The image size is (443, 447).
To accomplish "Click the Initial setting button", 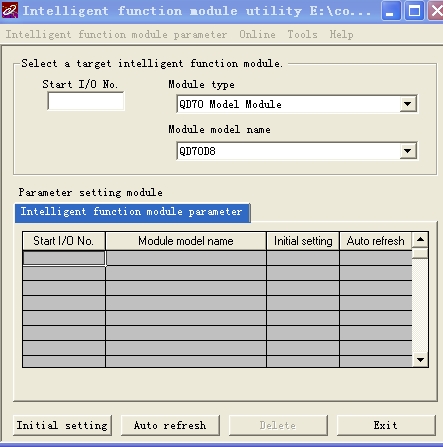I will (62, 425).
